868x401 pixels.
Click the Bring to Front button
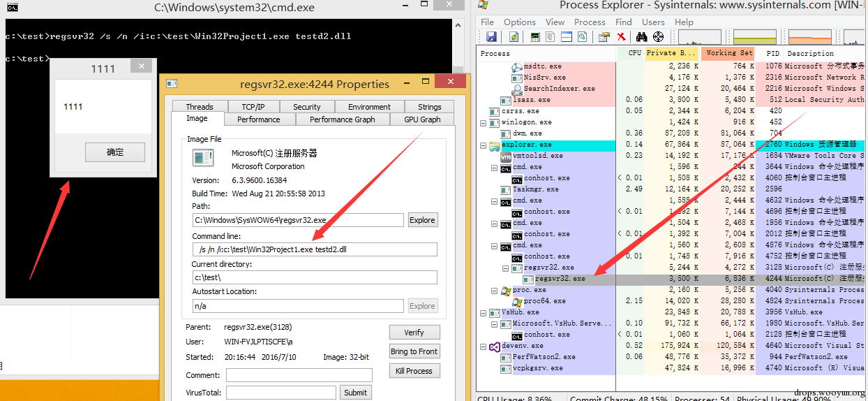(414, 351)
